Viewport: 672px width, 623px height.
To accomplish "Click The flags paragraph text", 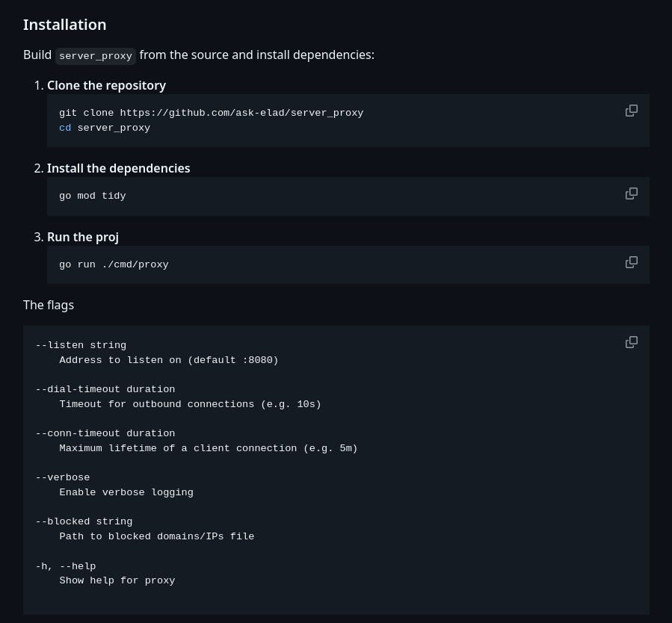I will coord(49,306).
